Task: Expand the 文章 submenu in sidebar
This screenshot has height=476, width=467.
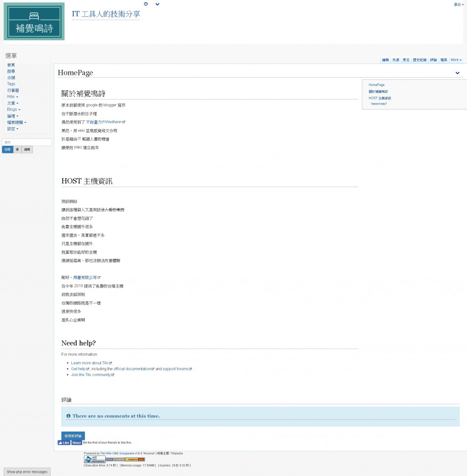Action: tap(13, 103)
